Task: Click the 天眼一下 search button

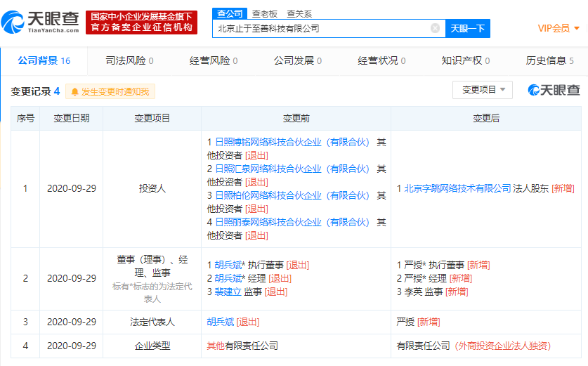Action: [468, 29]
